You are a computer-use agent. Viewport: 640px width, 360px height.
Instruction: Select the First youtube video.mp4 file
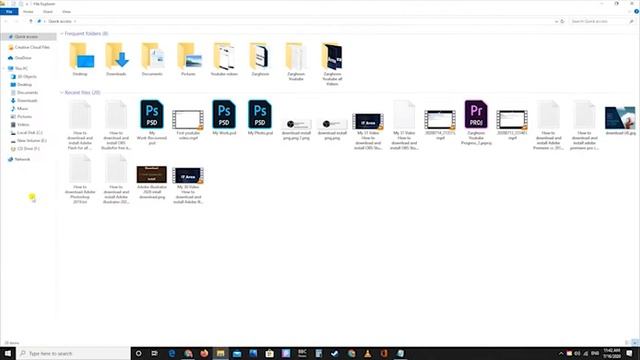(188, 124)
